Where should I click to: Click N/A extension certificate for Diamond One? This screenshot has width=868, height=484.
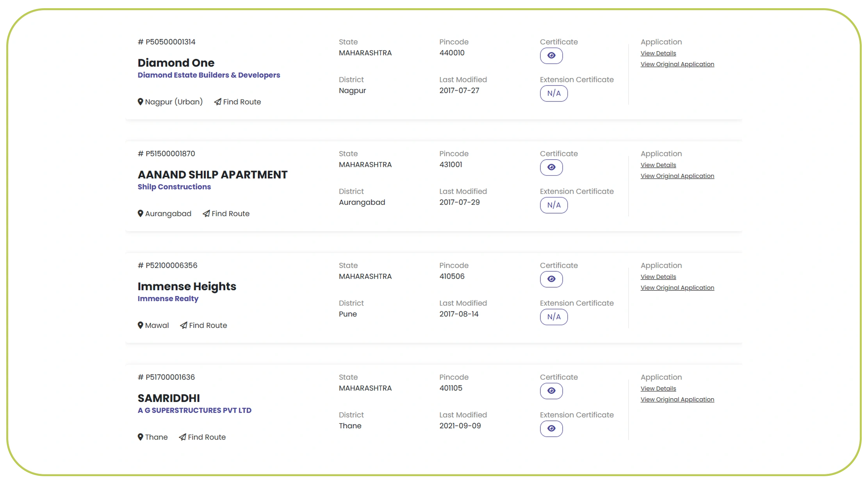pyautogui.click(x=554, y=93)
